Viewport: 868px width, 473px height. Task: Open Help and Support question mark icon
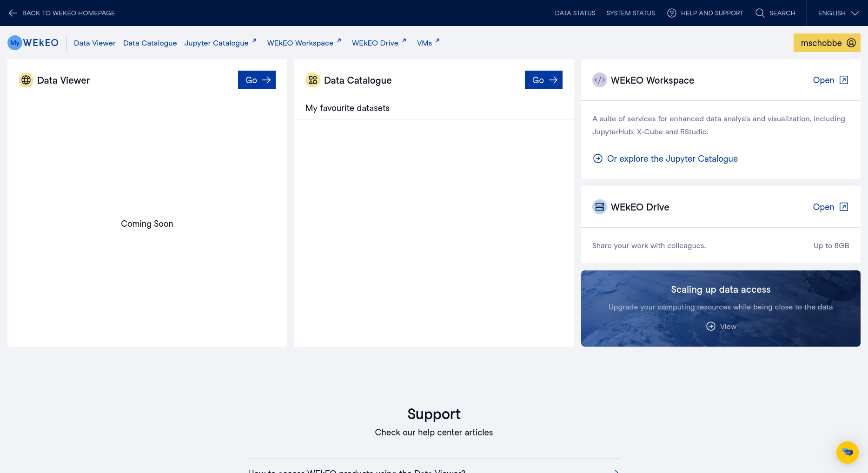[x=672, y=13]
